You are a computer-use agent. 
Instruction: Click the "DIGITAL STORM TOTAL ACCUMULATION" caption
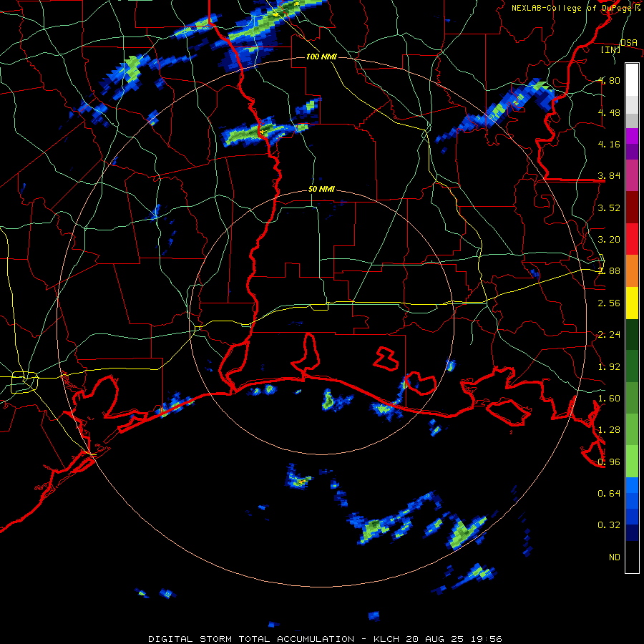(x=251, y=639)
